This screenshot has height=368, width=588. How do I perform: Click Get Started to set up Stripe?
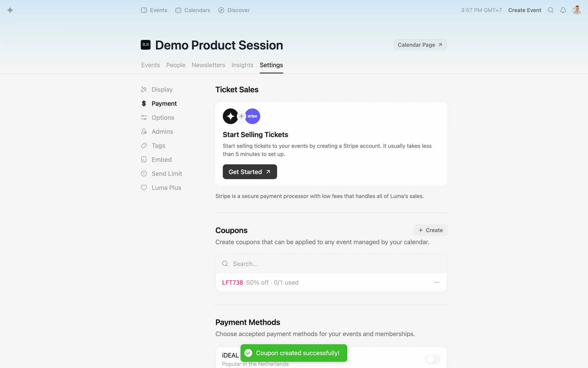[x=250, y=172]
